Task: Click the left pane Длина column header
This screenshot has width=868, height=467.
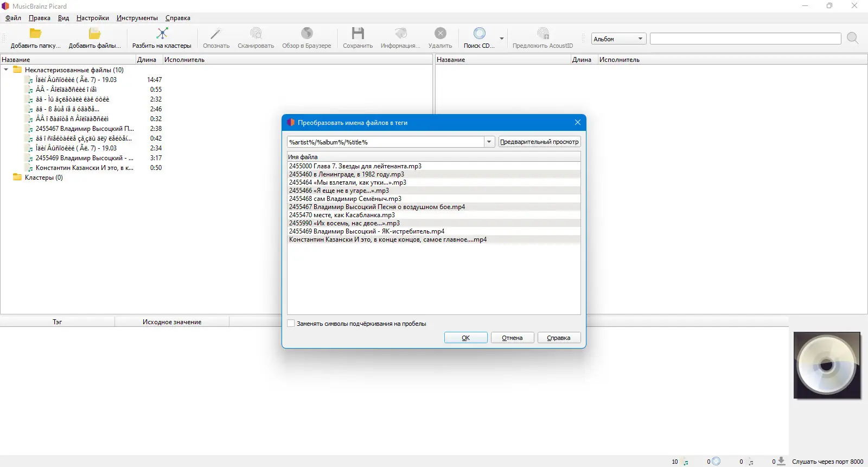Action: (x=149, y=60)
